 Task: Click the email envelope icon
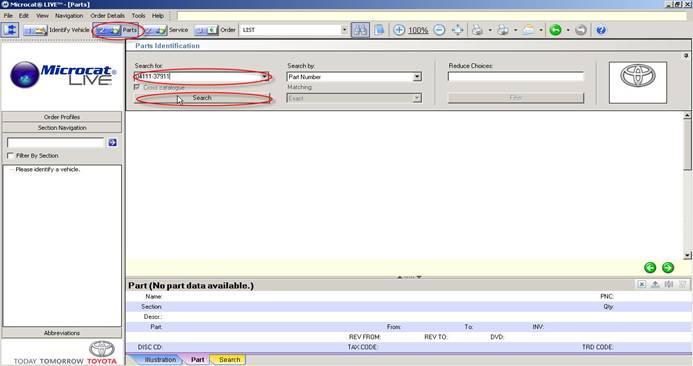528,30
